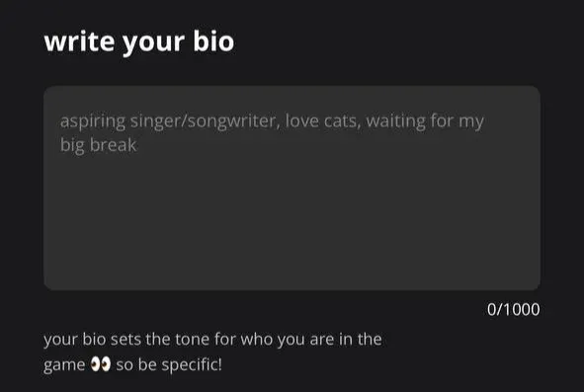This screenshot has width=584, height=392.
Task: Click the center of the bio textbox
Action: 292,188
